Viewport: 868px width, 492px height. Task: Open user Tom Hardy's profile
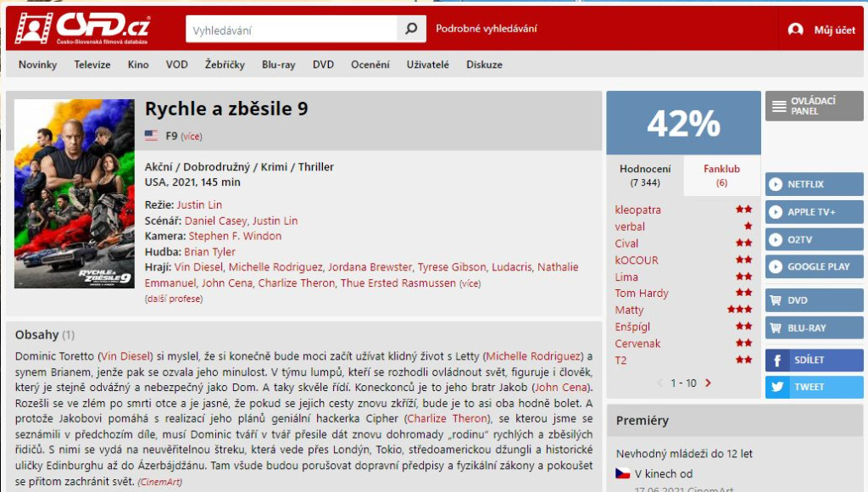642,294
